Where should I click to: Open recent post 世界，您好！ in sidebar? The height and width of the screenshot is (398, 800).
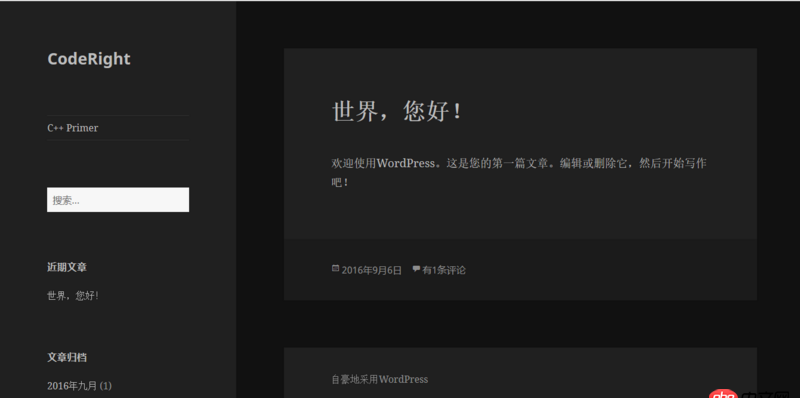[73, 296]
